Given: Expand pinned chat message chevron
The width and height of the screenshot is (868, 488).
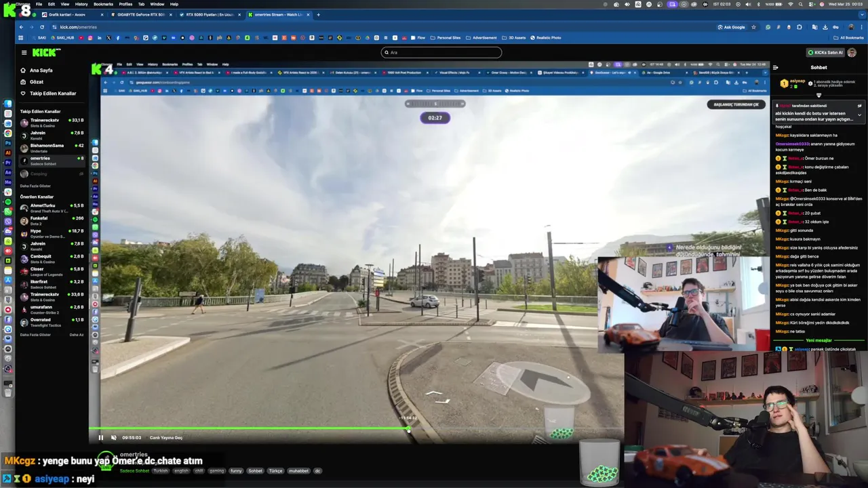Looking at the screenshot, I should tap(859, 115).
